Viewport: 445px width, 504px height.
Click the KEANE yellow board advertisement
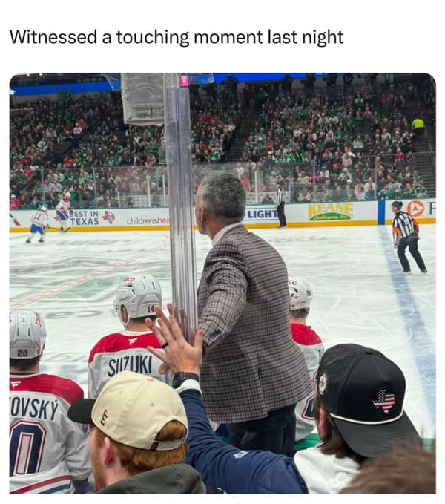(330, 212)
